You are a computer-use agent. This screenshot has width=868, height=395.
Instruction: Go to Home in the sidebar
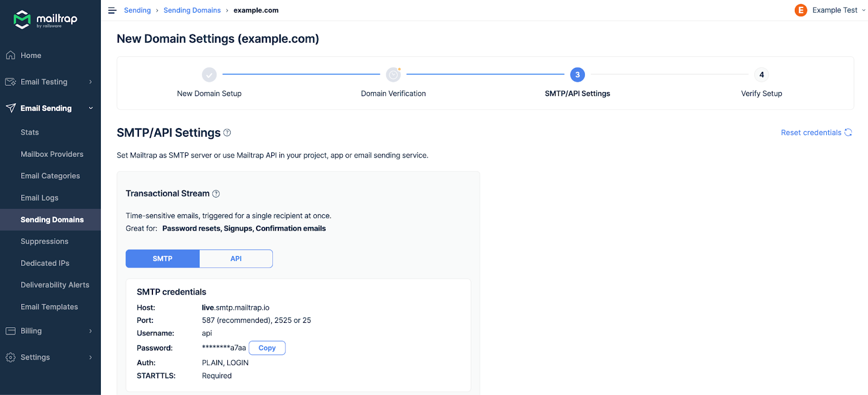pyautogui.click(x=31, y=55)
